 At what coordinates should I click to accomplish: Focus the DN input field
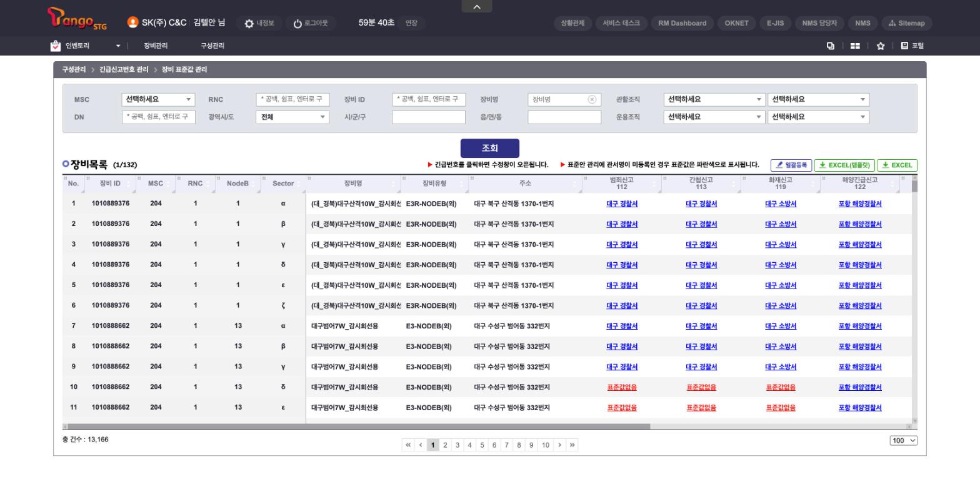[x=159, y=117]
